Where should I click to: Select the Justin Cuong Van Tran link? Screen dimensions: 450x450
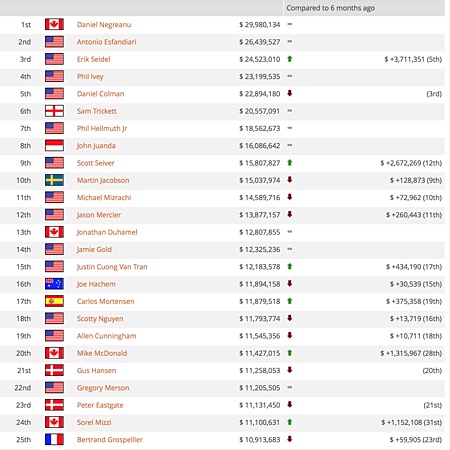(112, 267)
